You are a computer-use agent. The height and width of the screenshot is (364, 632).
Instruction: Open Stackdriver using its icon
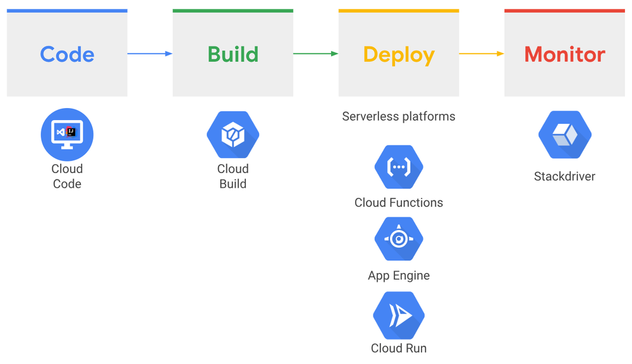564,134
